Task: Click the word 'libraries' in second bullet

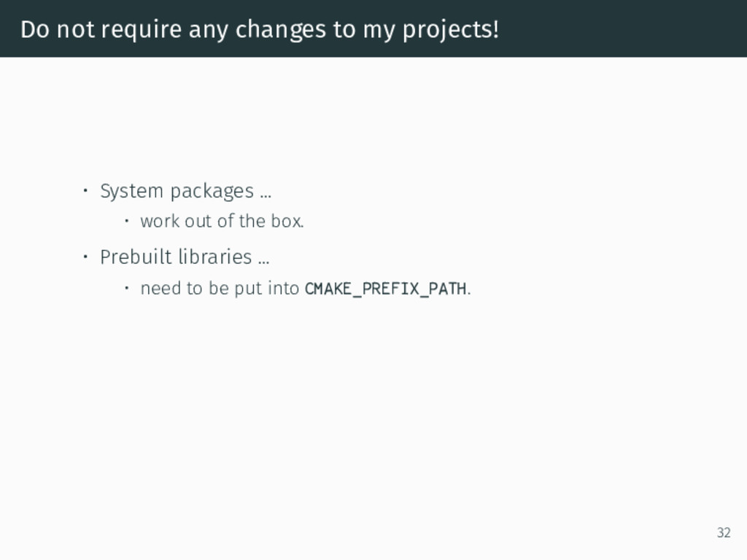Action: click(x=215, y=257)
